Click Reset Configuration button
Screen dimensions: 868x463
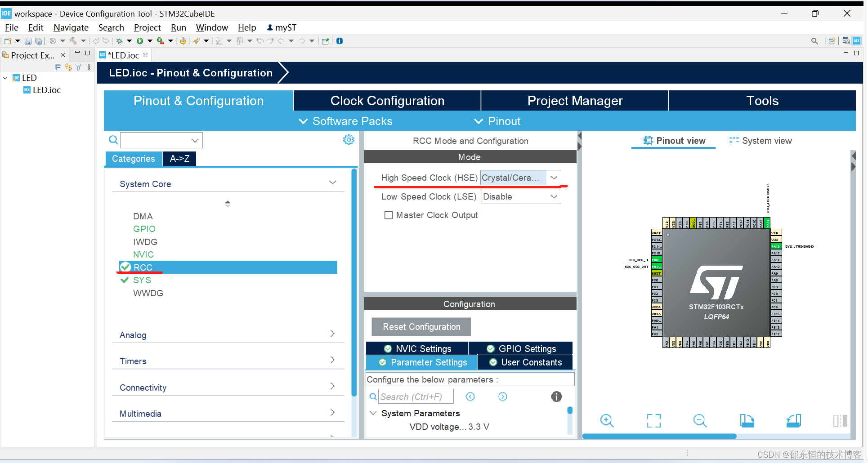click(x=421, y=327)
